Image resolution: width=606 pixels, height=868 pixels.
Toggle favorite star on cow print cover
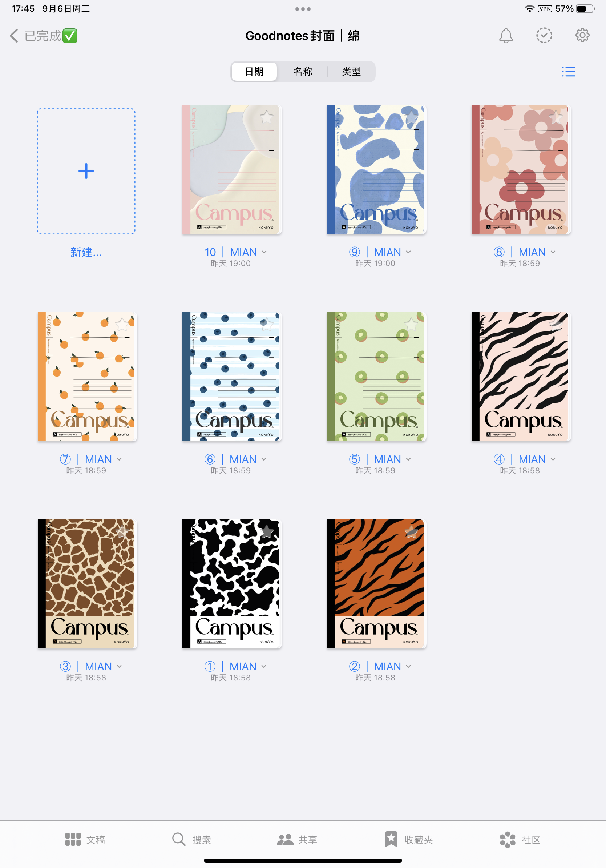(267, 531)
